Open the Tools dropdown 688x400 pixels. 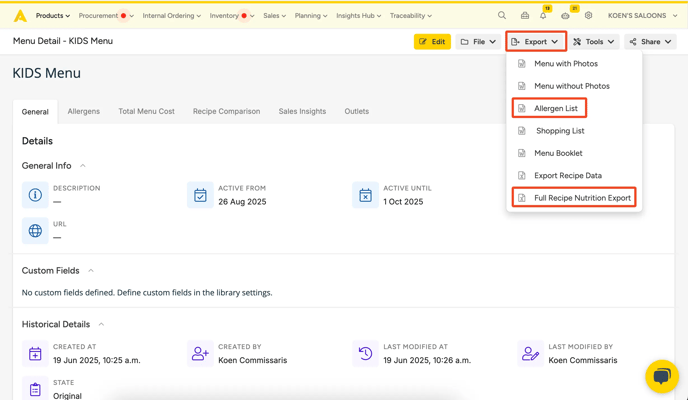tap(594, 42)
